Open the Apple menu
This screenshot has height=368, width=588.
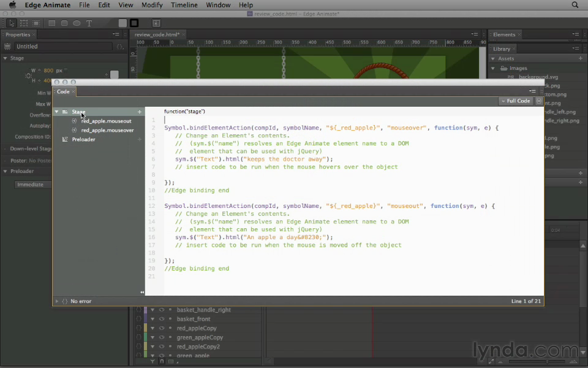point(12,5)
